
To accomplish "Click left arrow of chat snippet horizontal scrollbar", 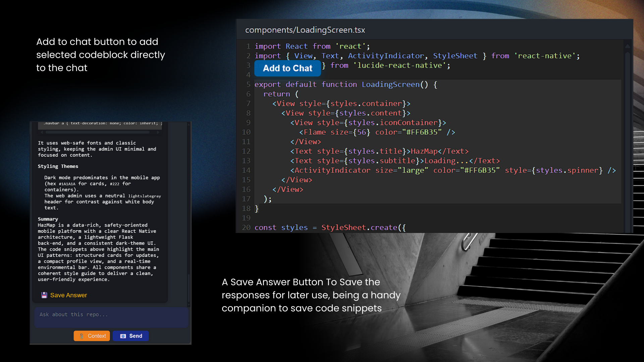I will click(x=41, y=132).
